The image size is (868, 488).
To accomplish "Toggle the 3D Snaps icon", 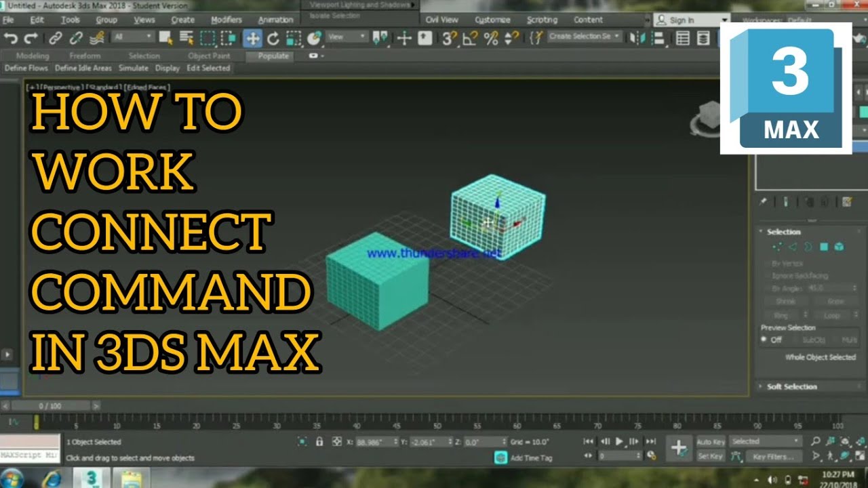I will pyautogui.click(x=449, y=38).
